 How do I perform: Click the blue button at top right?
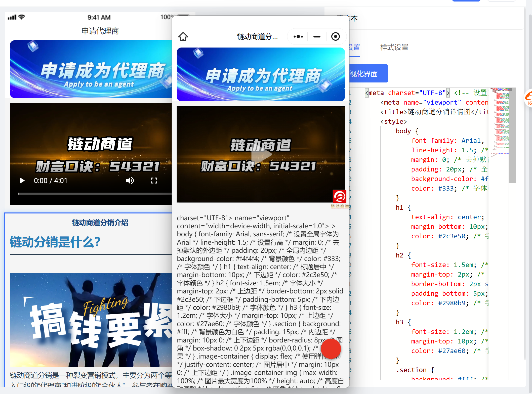tap(466, 1)
